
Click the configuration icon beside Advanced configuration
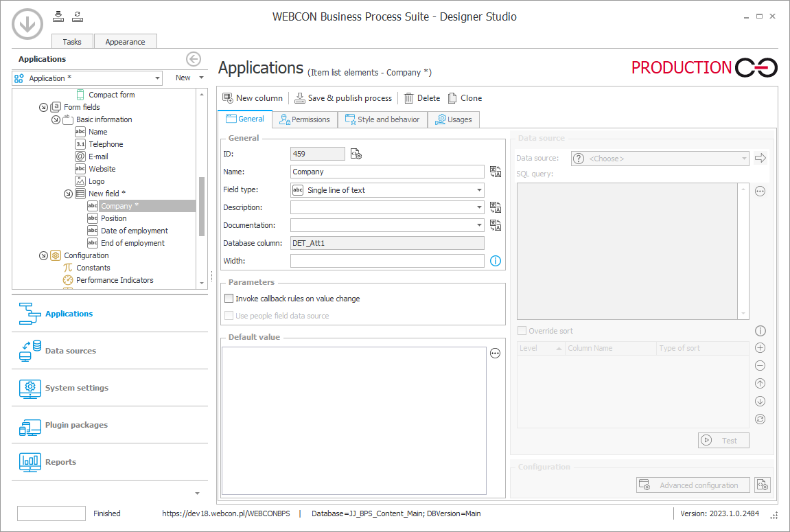pos(763,485)
